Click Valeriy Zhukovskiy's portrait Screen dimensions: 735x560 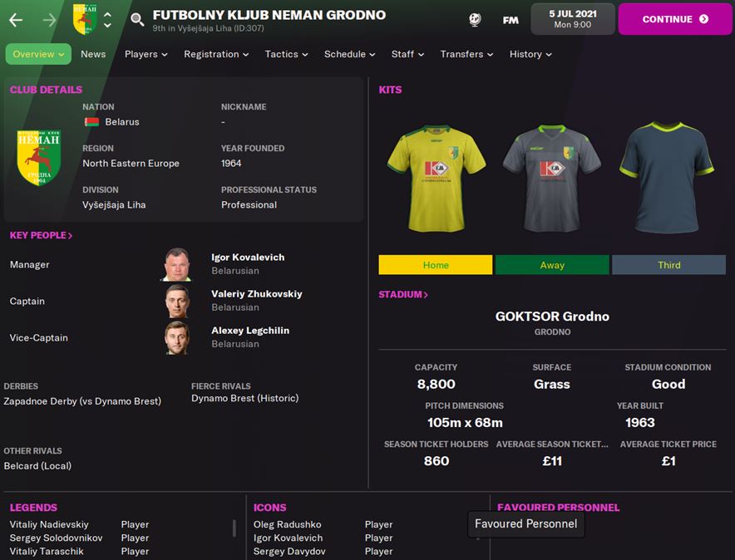[x=178, y=301]
